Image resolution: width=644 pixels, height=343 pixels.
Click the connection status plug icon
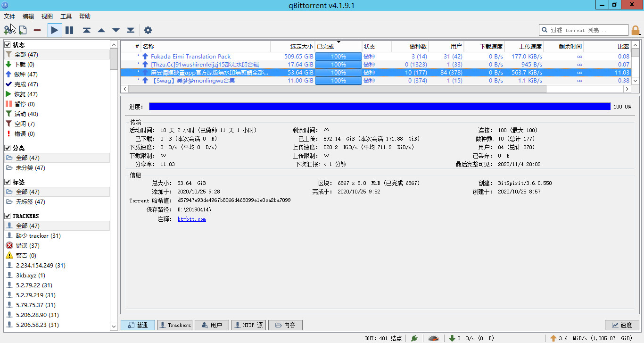coord(414,338)
